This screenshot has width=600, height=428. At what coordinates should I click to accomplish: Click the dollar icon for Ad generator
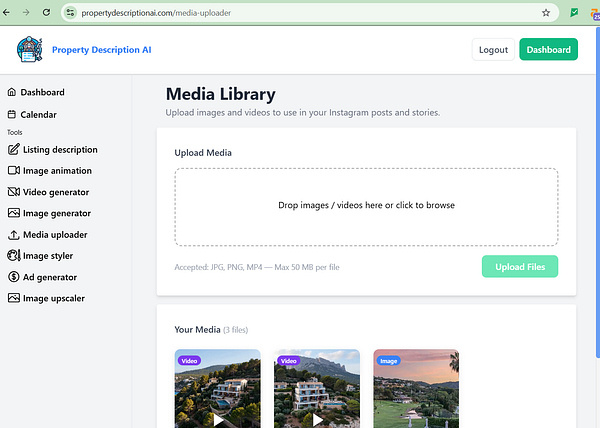(x=14, y=277)
